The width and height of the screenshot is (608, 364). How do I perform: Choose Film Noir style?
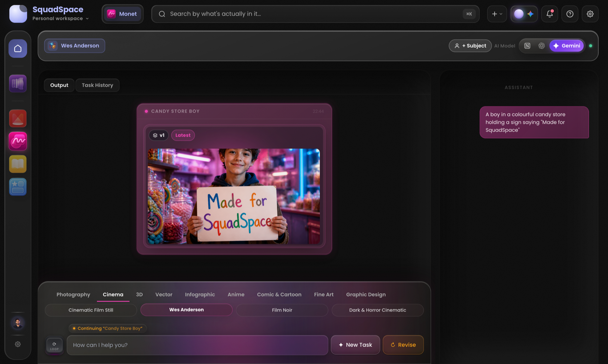(282, 310)
